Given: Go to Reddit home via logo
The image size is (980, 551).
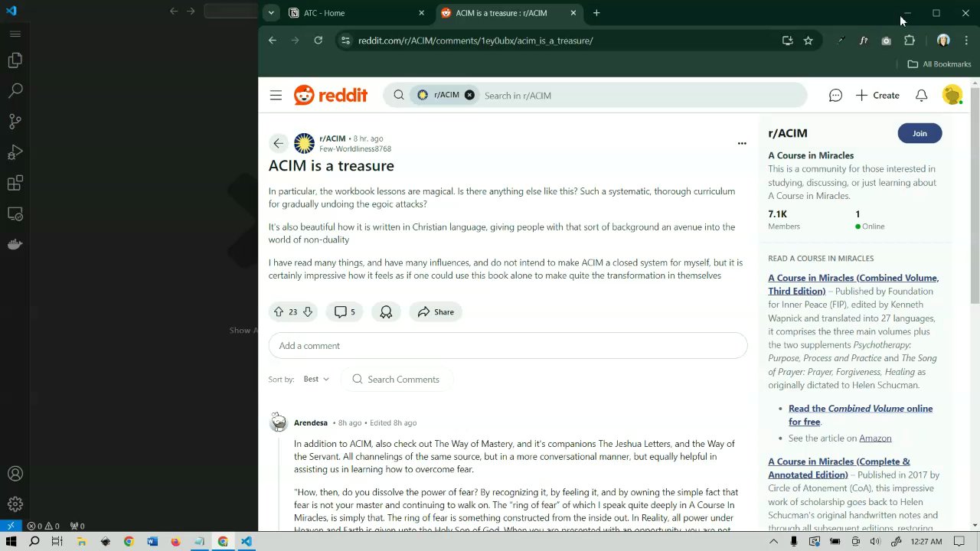Looking at the screenshot, I should (331, 95).
